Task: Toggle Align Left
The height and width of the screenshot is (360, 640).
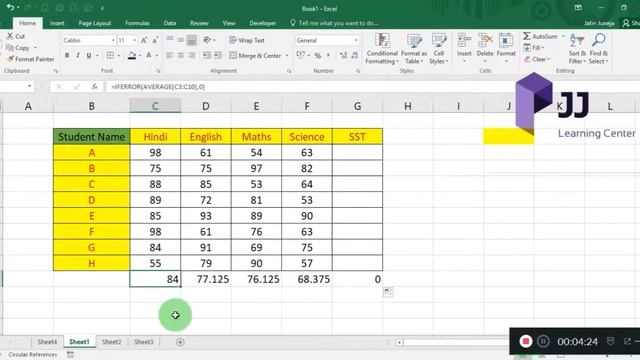Action: (169, 55)
